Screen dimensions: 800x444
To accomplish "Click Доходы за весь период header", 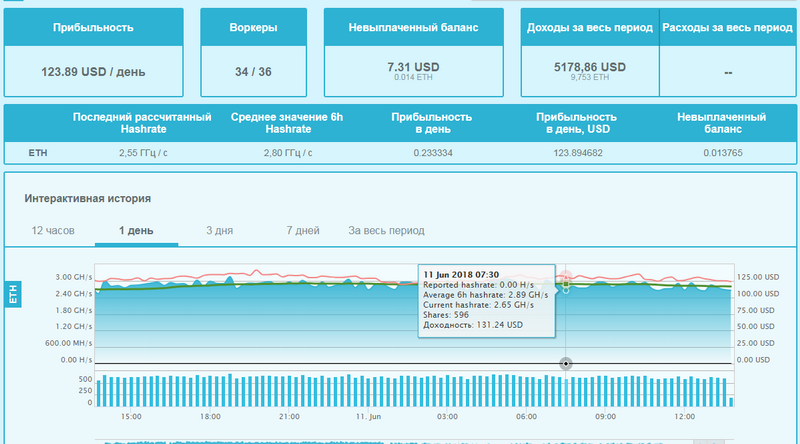I will coord(590,28).
